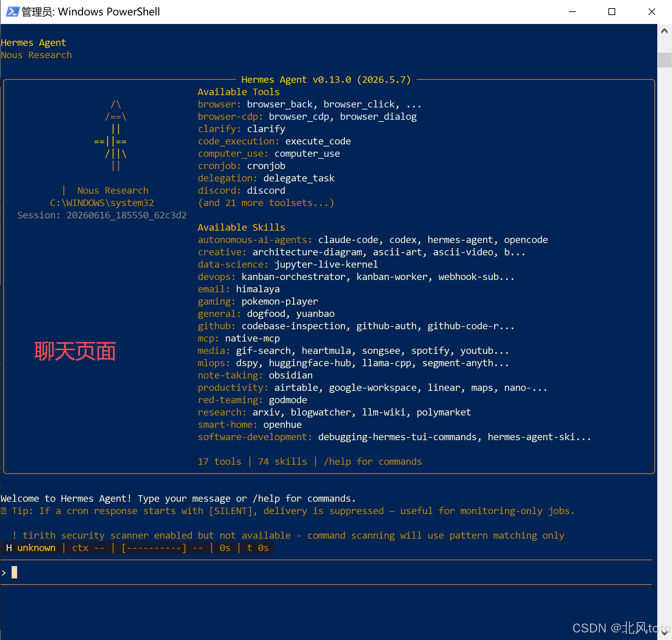Click the 'jupyter-live-kernel' skill name

[x=326, y=265]
